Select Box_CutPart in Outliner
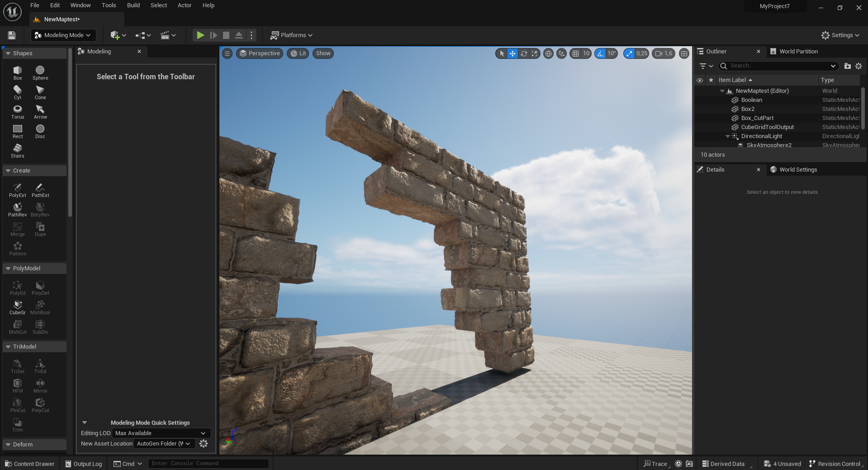Image resolution: width=868 pixels, height=470 pixels. click(757, 118)
